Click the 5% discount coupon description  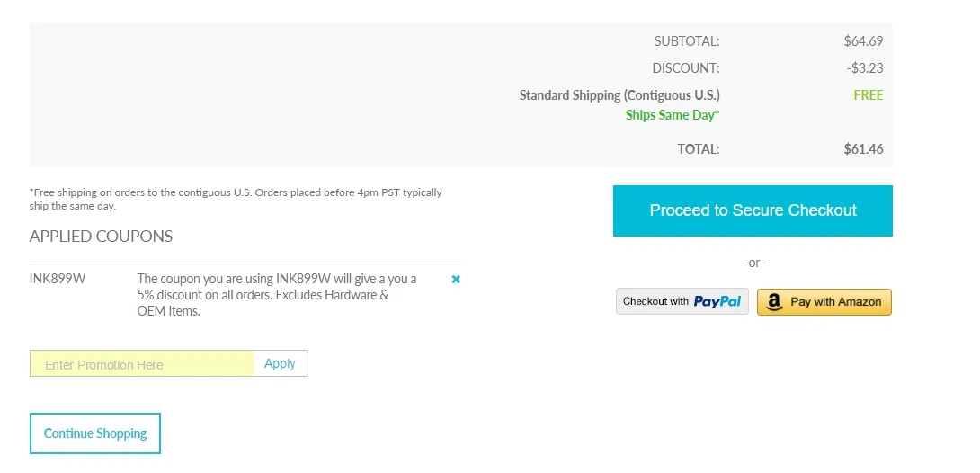click(x=277, y=295)
